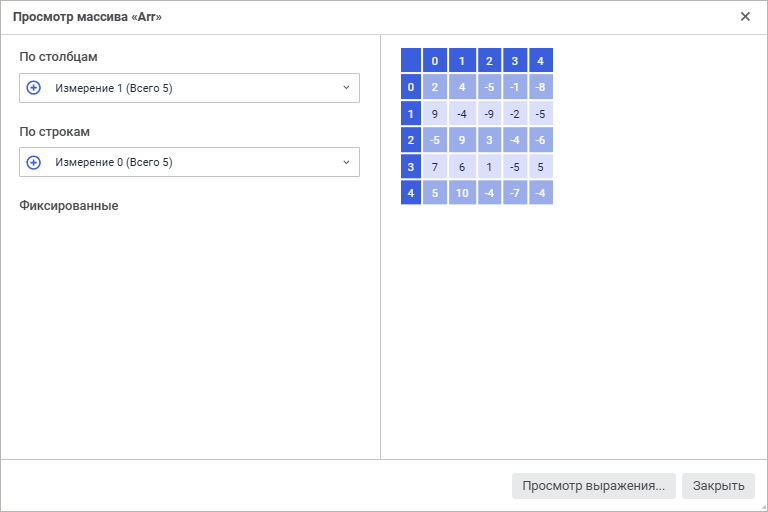
Task: Click the cell with value -8
Action: click(x=540, y=87)
